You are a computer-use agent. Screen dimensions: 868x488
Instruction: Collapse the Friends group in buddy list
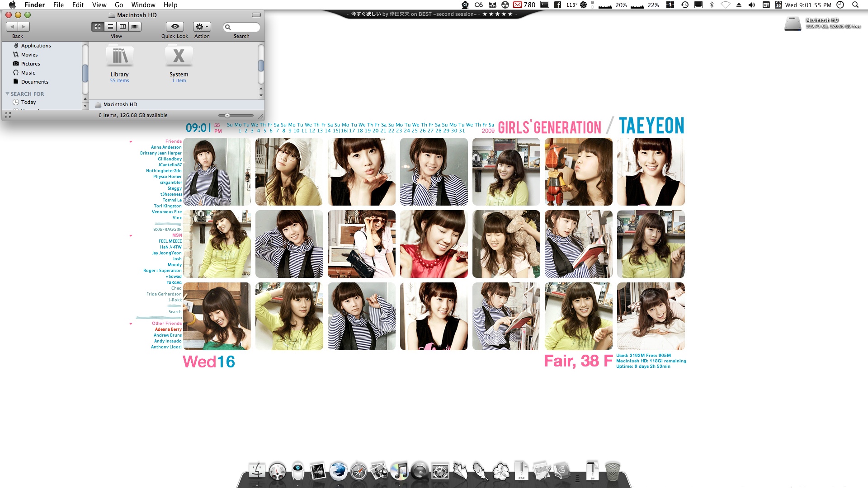131,142
